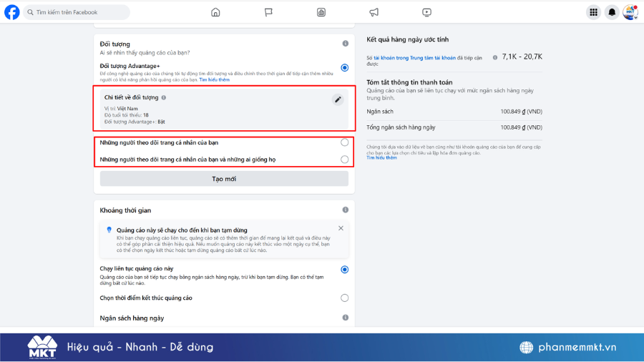
Task: Select followers and people similar to them option
Action: click(x=345, y=160)
